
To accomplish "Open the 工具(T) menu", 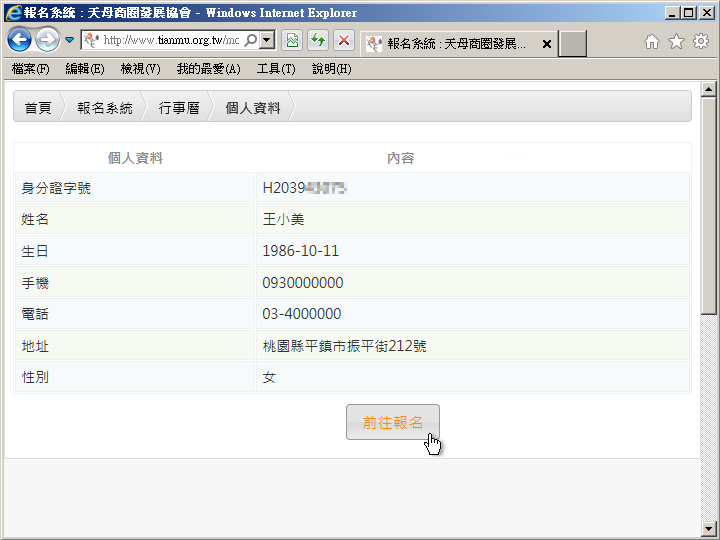I will [276, 69].
